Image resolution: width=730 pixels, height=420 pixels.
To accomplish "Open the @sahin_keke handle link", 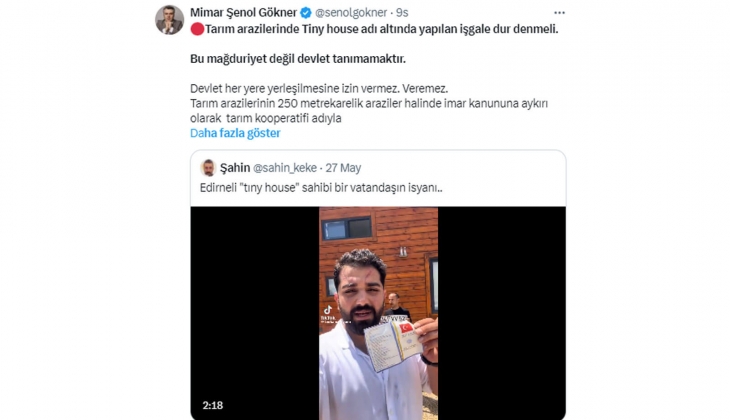I will pos(285,168).
